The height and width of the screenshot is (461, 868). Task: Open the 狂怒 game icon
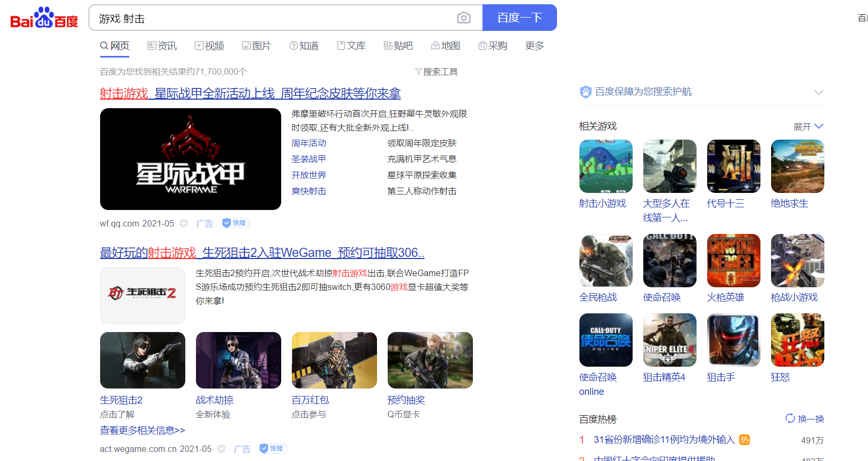click(798, 340)
